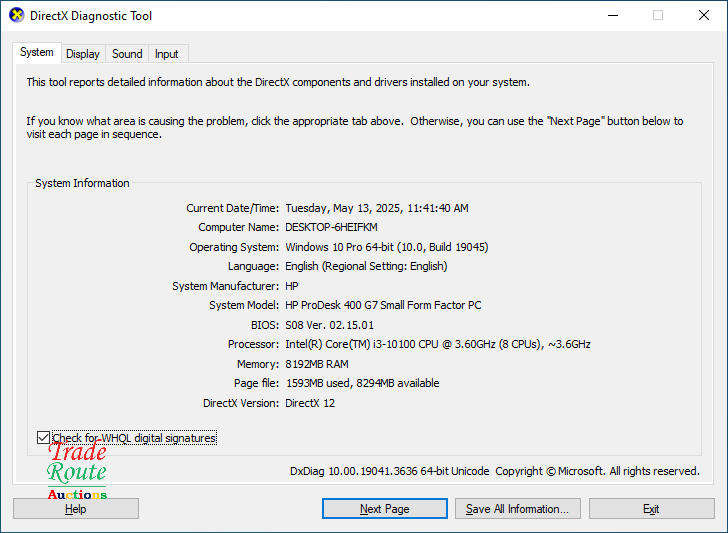Exit the diagnostic tool via Exit button
The height and width of the screenshot is (533, 728).
tap(651, 509)
